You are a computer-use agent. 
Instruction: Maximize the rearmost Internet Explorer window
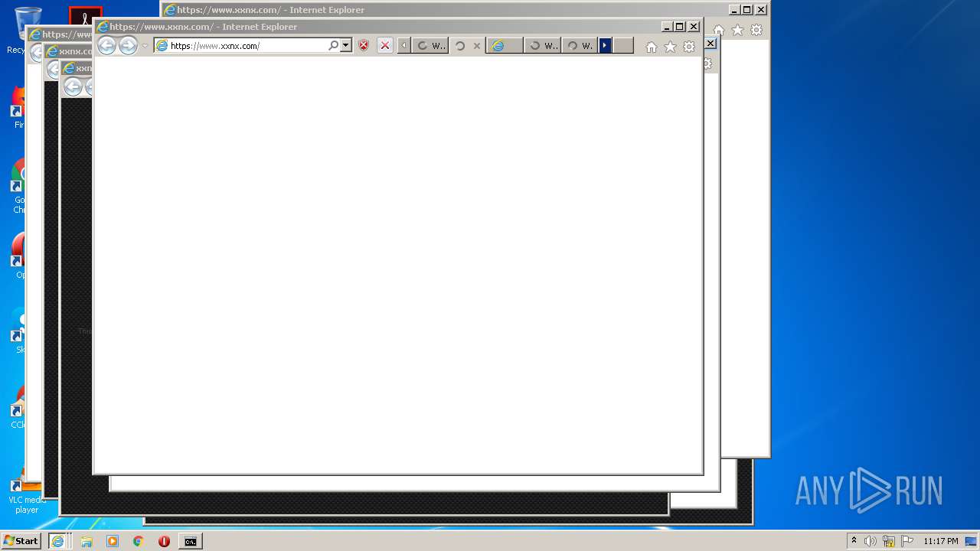pos(747,10)
